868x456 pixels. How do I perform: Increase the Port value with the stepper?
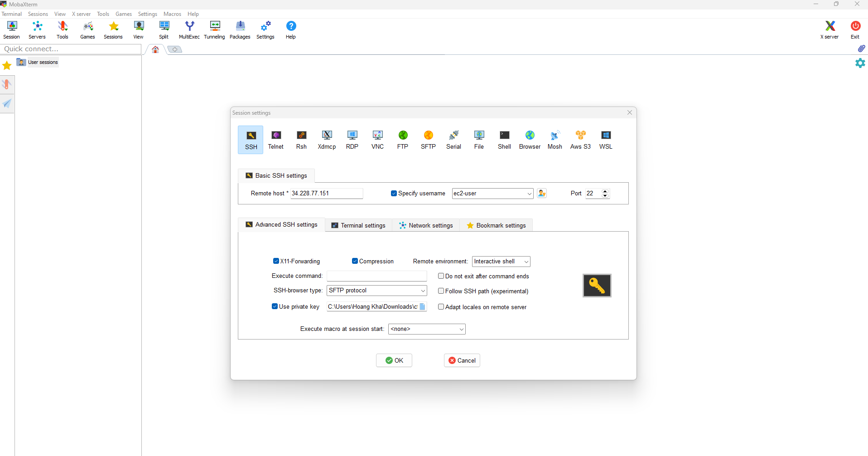coord(605,191)
